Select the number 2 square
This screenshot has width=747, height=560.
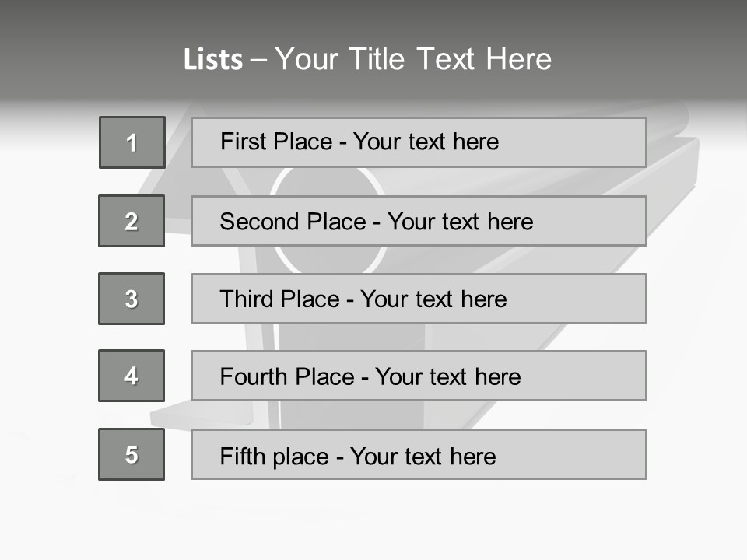[x=132, y=221]
